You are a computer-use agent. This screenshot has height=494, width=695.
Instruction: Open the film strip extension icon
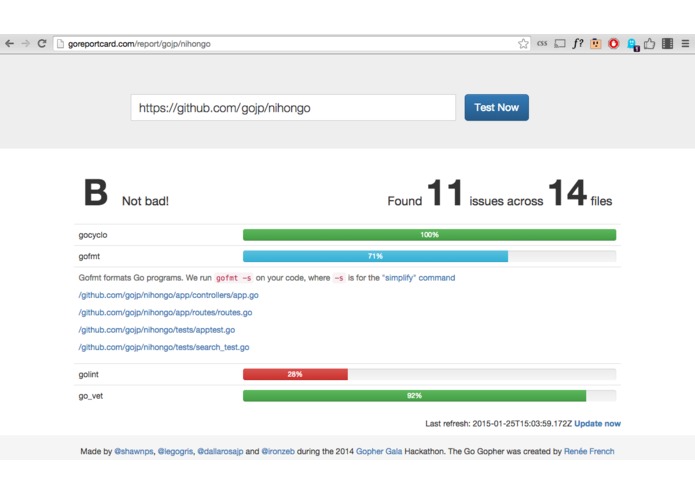(x=668, y=43)
